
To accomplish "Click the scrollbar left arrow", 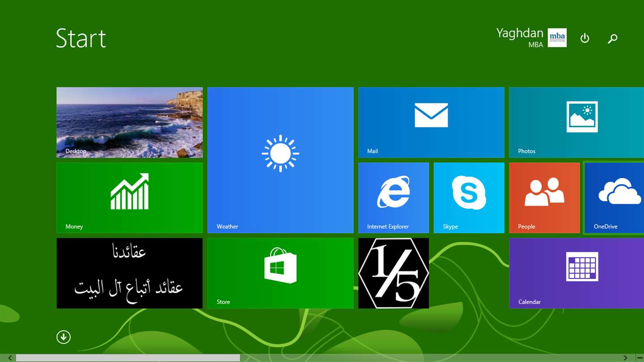I will (x=10, y=358).
